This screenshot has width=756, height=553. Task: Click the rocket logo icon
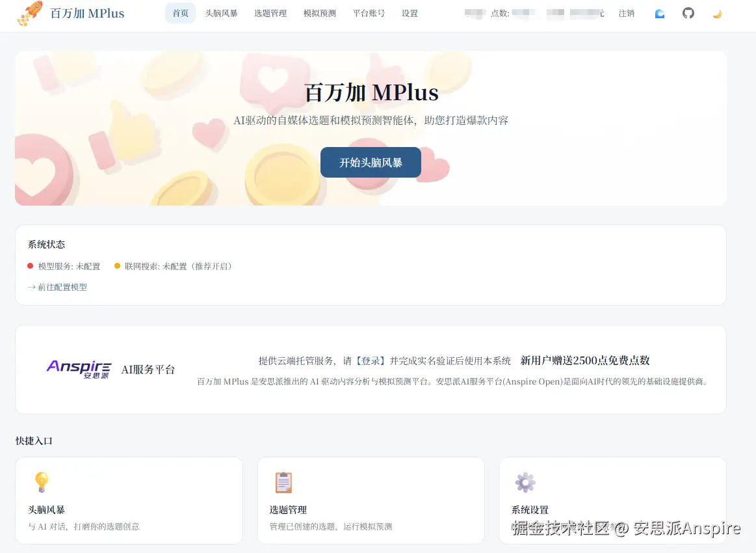(29, 13)
